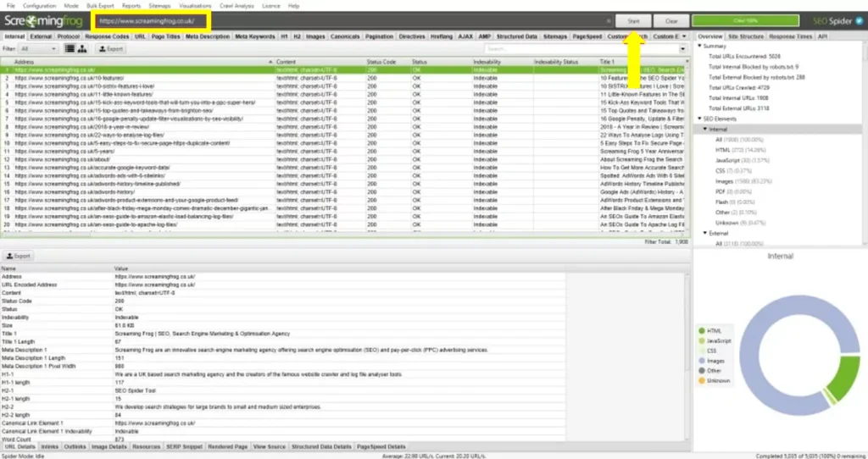
Task: Click the URL input field
Action: coord(339,20)
